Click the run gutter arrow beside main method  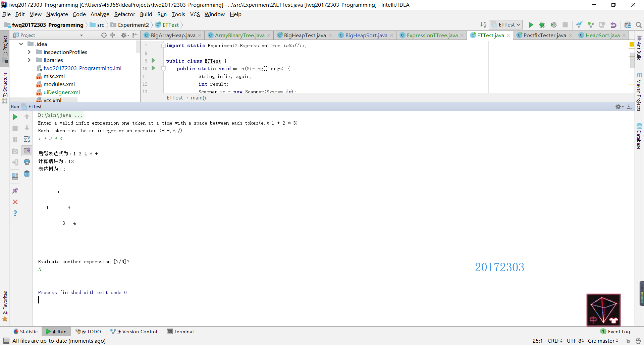[x=153, y=68]
